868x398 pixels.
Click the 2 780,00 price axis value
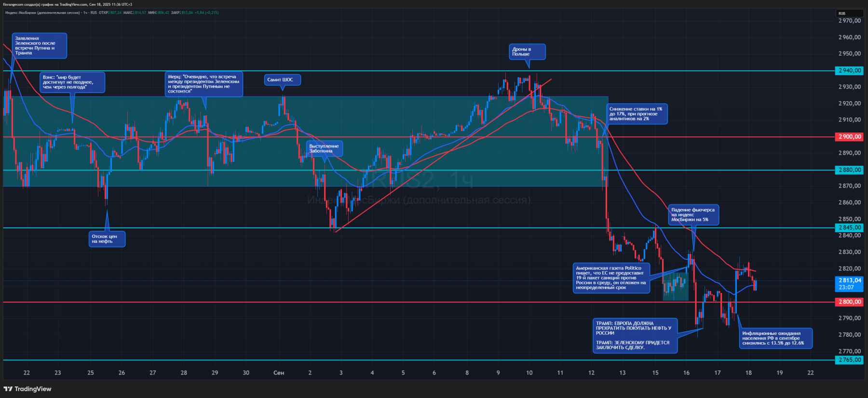850,335
